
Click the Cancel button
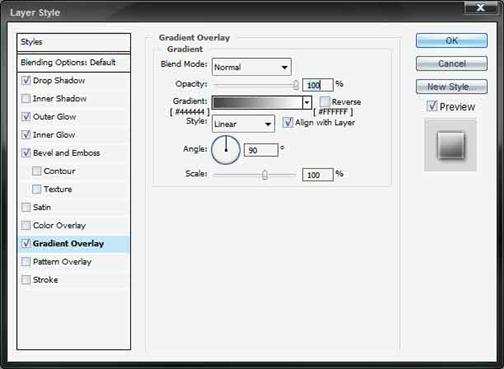pyautogui.click(x=452, y=63)
